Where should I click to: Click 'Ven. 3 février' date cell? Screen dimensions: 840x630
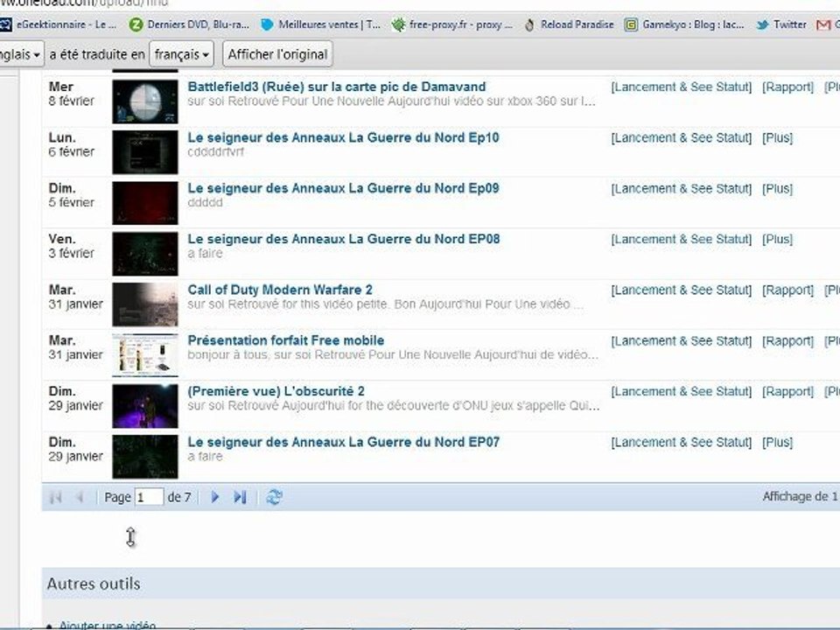click(x=71, y=246)
